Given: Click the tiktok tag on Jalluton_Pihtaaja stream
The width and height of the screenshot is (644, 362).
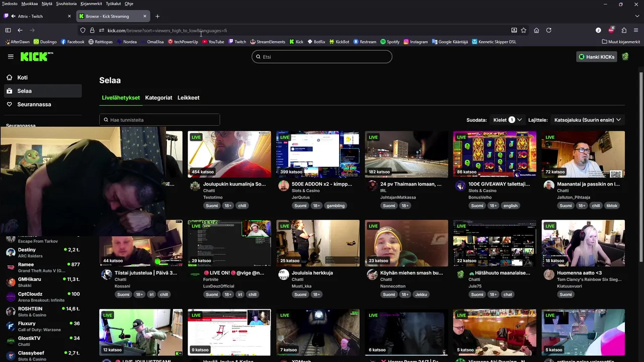Looking at the screenshot, I should 612,206.
